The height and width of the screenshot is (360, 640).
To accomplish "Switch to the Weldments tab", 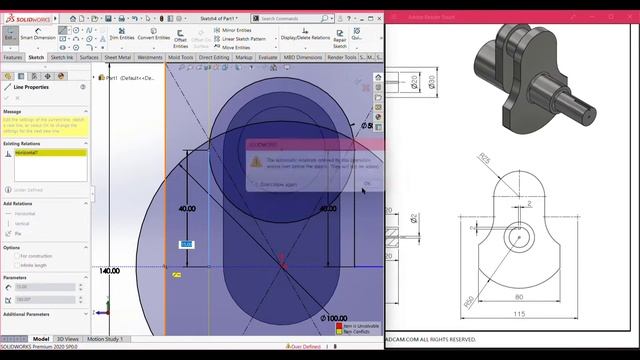I will click(150, 58).
